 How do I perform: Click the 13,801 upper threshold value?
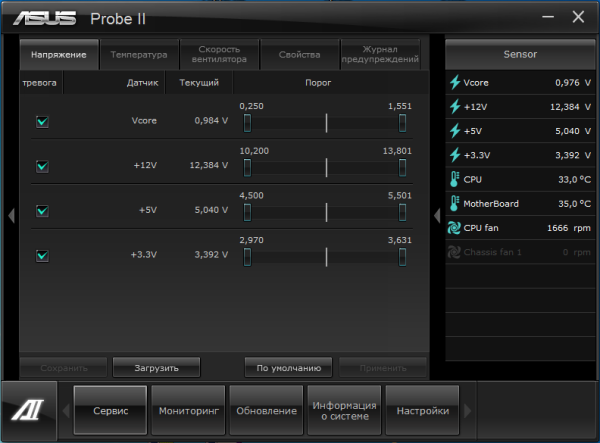point(397,151)
